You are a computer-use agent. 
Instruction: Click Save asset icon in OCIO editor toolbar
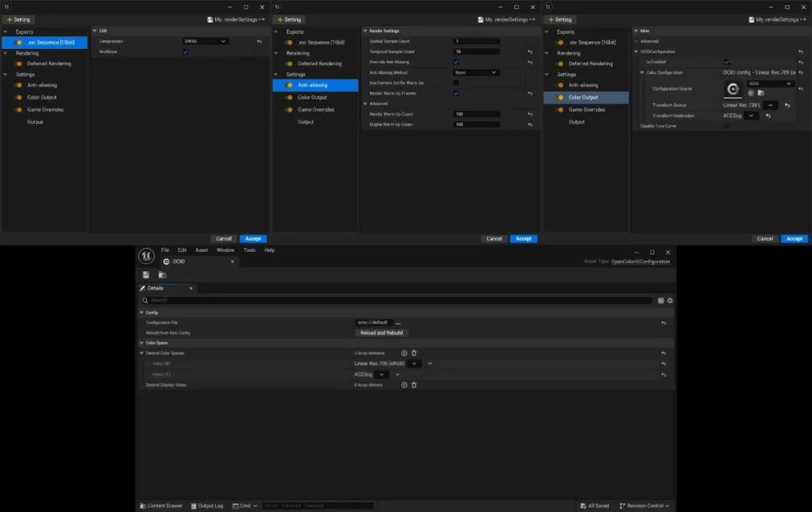point(146,275)
